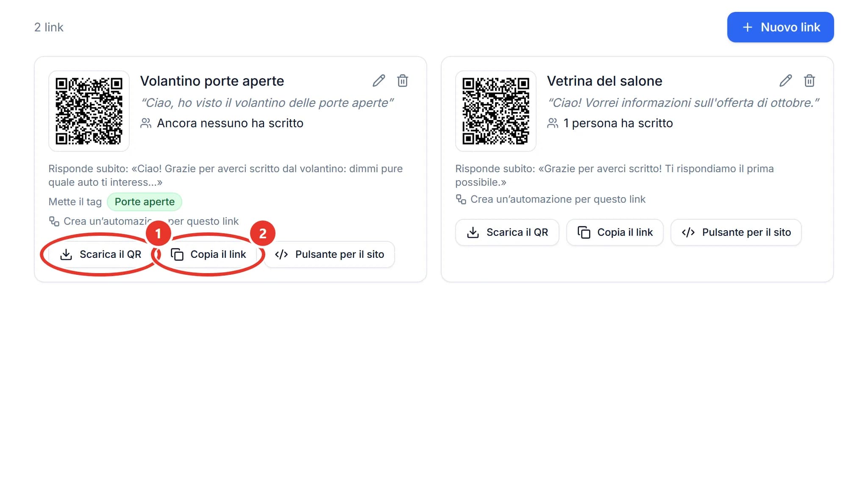The image size is (868, 497).
Task: Create automation for Vetrina del salone link
Action: 551,199
